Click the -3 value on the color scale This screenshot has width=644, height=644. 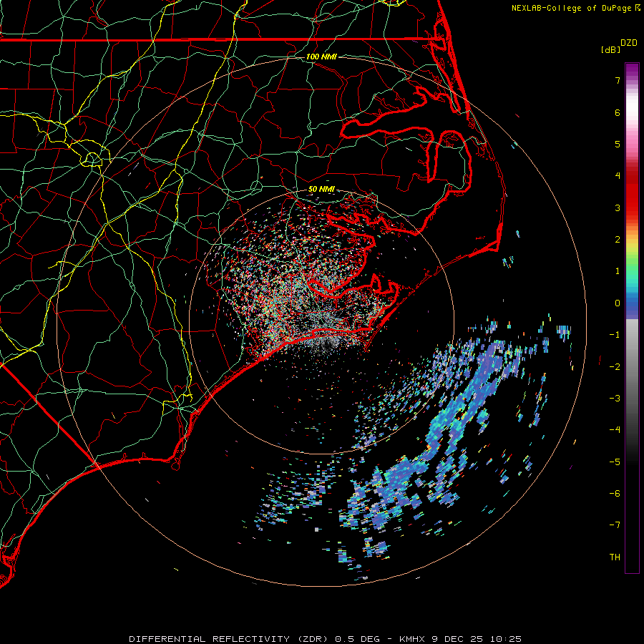[615, 398]
